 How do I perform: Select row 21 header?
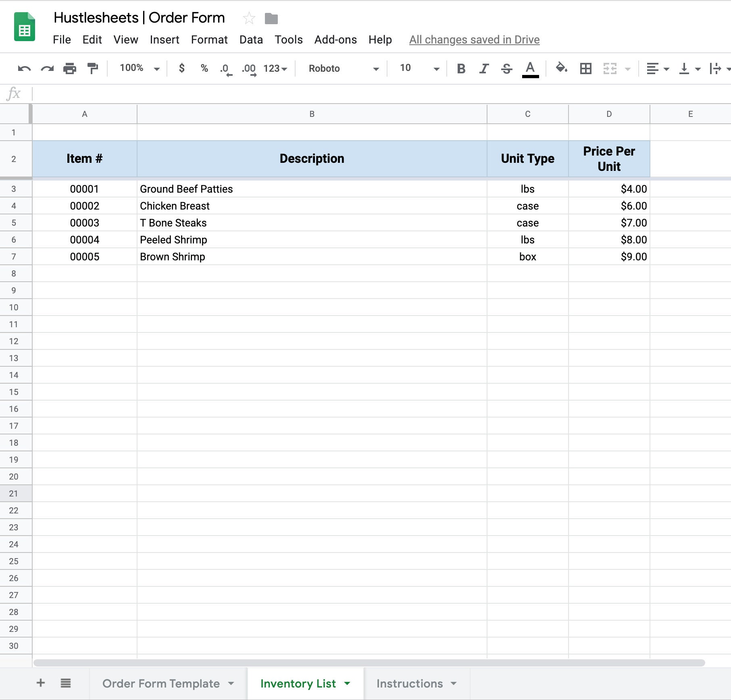tap(16, 493)
